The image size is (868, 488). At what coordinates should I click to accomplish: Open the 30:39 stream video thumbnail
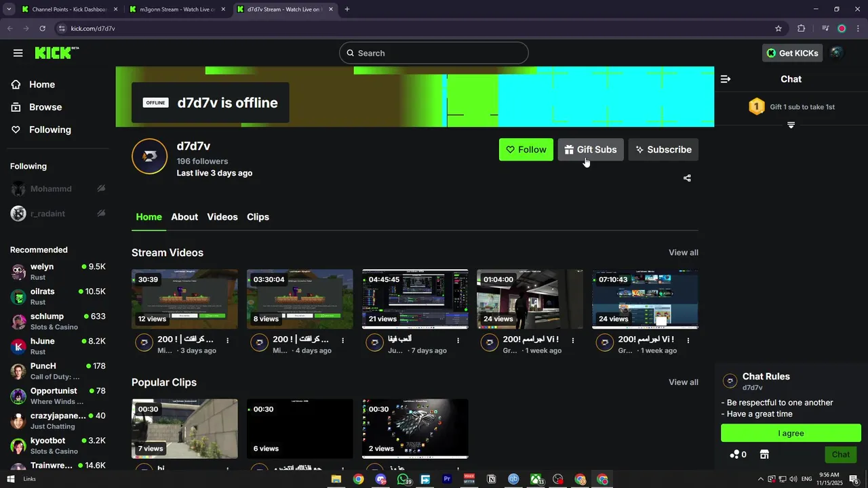pyautogui.click(x=184, y=299)
